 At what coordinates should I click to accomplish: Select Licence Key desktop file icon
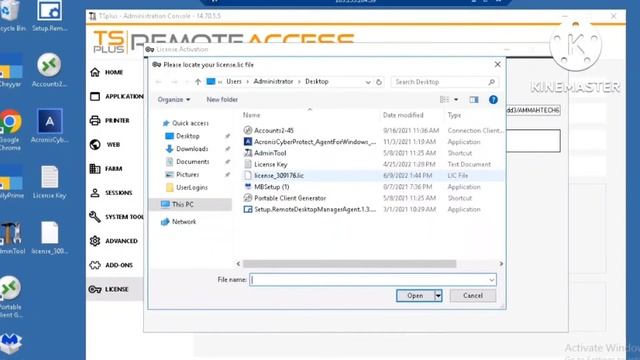[49, 182]
